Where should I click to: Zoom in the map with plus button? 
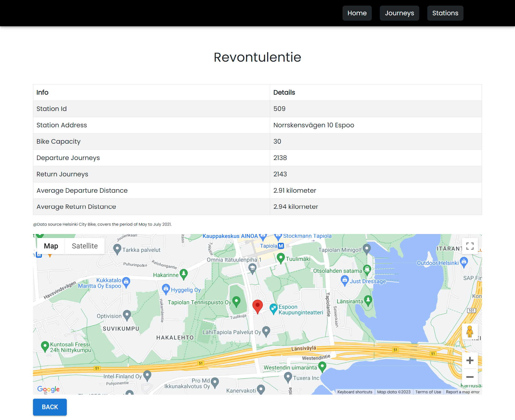[470, 360]
